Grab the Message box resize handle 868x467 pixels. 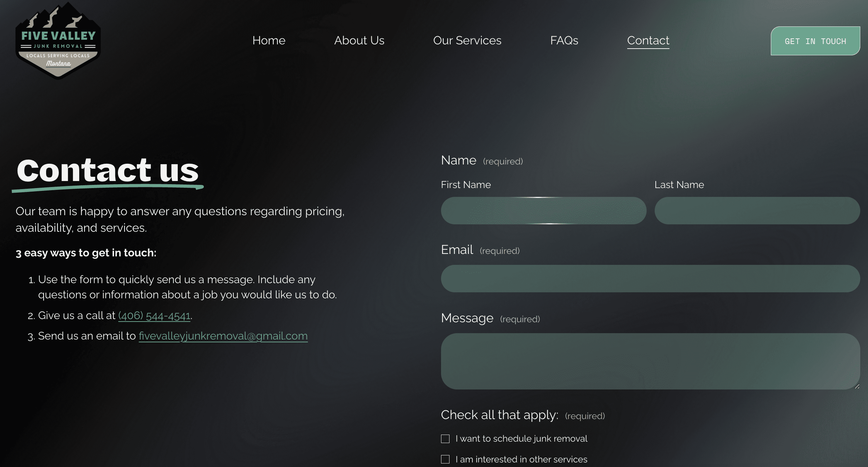click(x=857, y=386)
